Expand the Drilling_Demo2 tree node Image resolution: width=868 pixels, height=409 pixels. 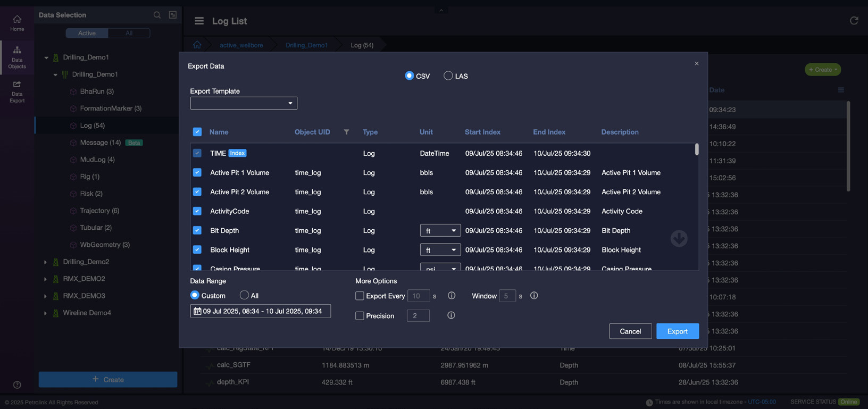(x=46, y=262)
